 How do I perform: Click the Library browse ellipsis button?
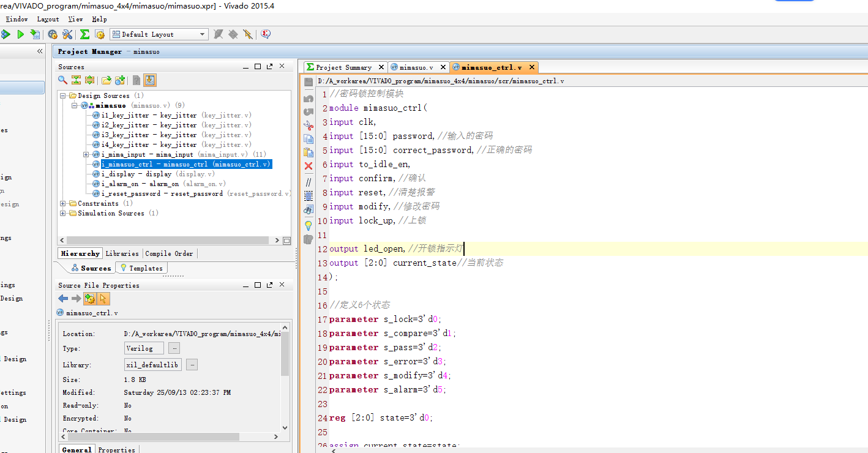click(192, 365)
